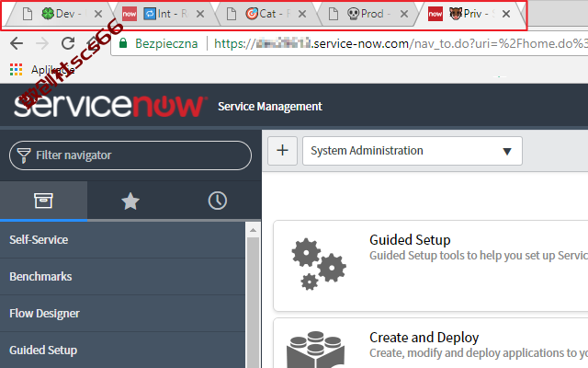This screenshot has height=368, width=588.
Task: Click the service-now.com address bar URL
Action: coord(399,44)
